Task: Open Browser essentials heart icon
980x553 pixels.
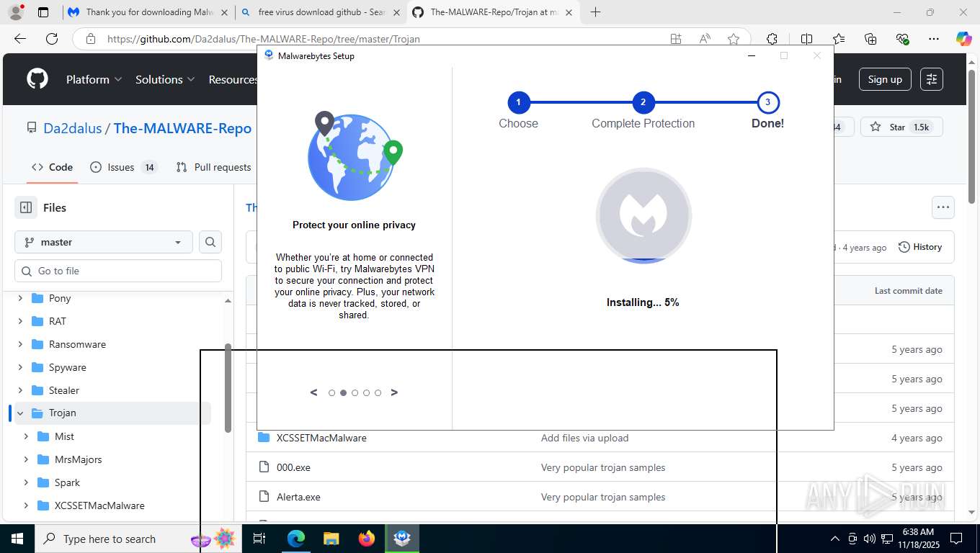Action: tap(902, 39)
